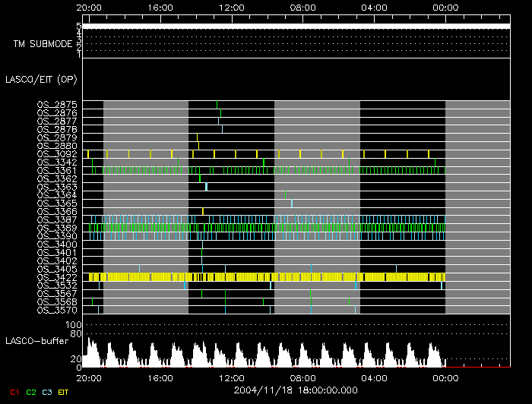The height and width of the screenshot is (404, 532).
Task: Click the C3 legend label
Action: [x=49, y=391]
